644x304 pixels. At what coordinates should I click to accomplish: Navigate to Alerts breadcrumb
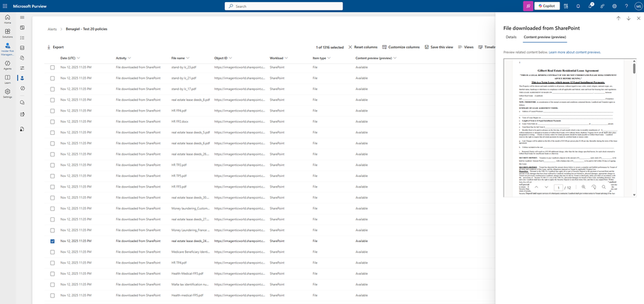pos(52,29)
